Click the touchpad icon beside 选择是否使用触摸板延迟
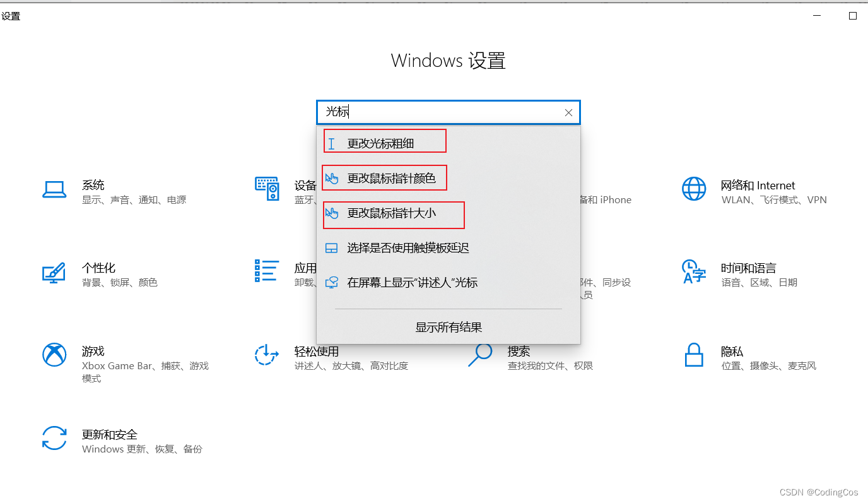Viewport: 868px width, 503px height. click(x=332, y=248)
